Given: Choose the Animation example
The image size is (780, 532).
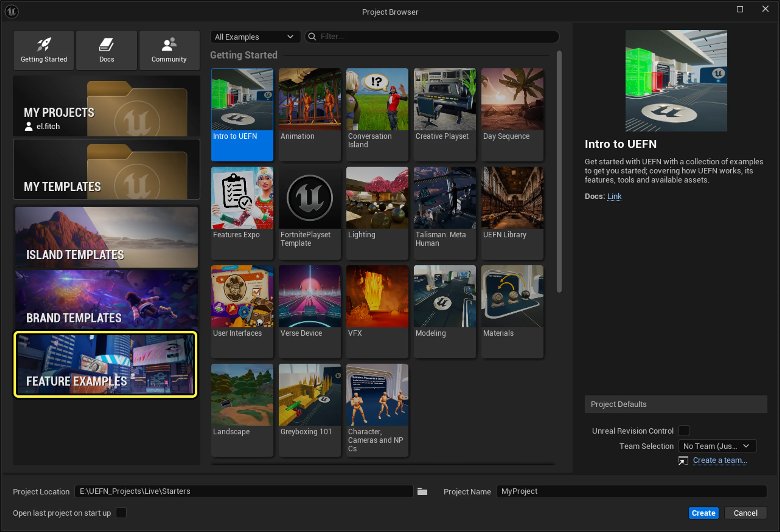Looking at the screenshot, I should pyautogui.click(x=309, y=115).
